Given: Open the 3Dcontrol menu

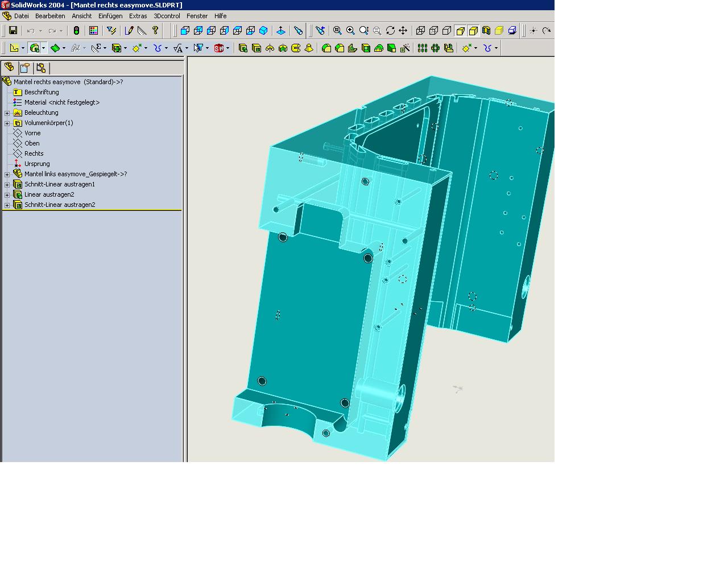Looking at the screenshot, I should (x=167, y=16).
